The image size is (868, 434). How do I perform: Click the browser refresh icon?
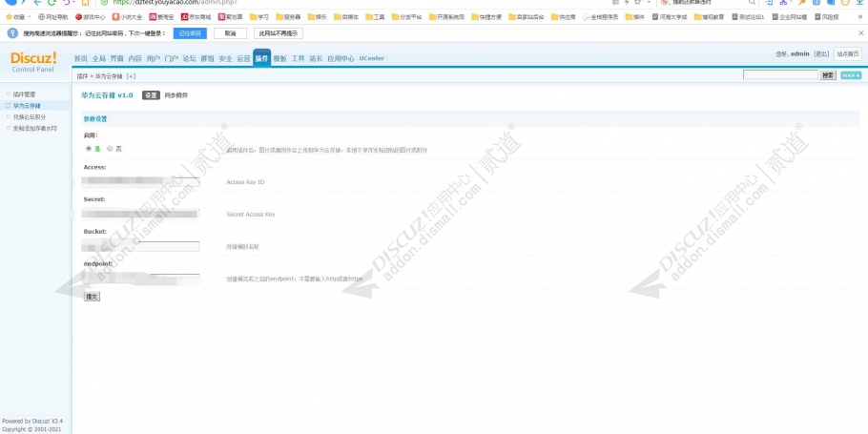(52, 2)
